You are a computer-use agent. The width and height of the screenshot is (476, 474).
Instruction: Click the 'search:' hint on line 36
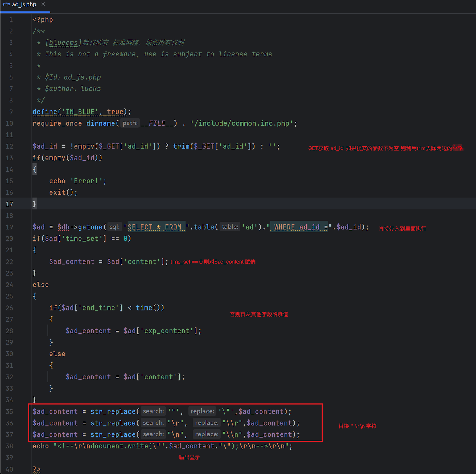153,423
